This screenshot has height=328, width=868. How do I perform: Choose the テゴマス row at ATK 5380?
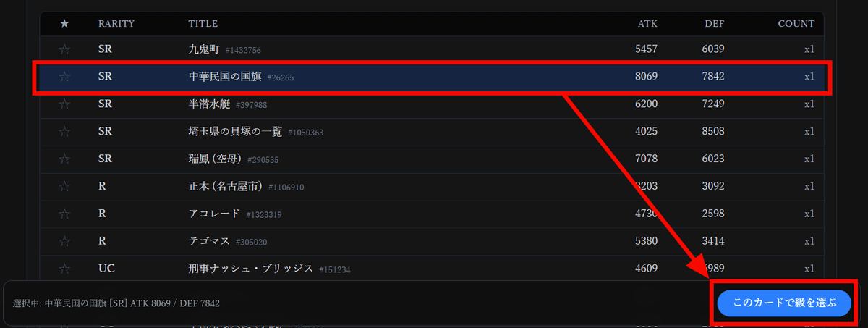click(x=432, y=241)
